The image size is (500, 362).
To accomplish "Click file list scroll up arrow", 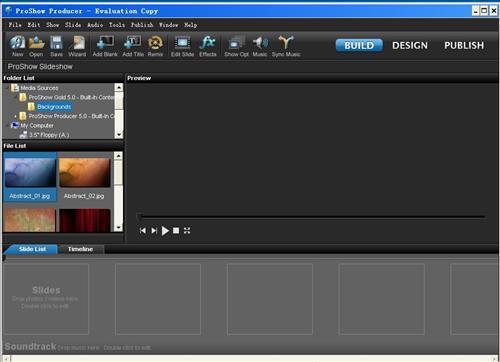I will 118,156.
